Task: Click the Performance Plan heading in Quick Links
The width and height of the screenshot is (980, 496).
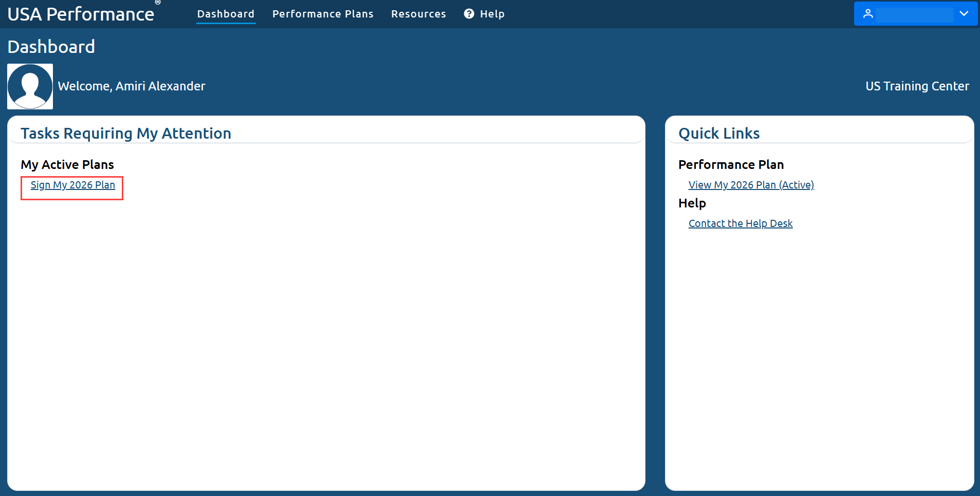Action: coord(731,165)
